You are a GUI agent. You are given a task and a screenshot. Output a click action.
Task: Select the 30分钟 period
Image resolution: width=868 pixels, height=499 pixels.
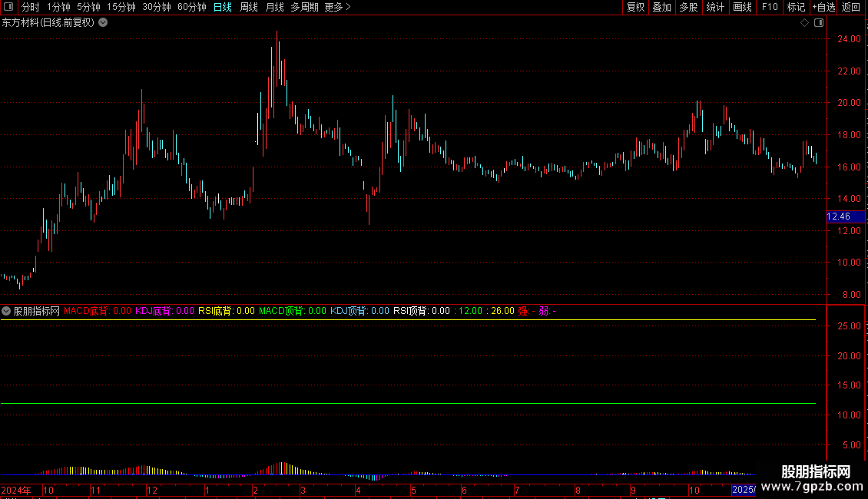pyautogui.click(x=157, y=7)
